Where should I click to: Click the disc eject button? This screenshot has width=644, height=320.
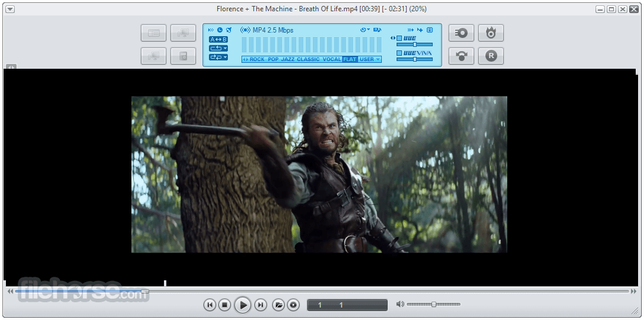pyautogui.click(x=293, y=305)
